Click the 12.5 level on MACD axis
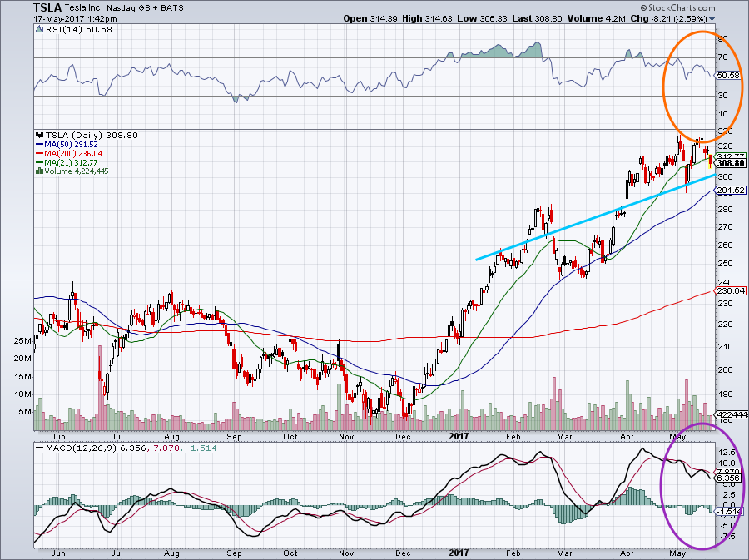The image size is (749, 560). pos(726,452)
